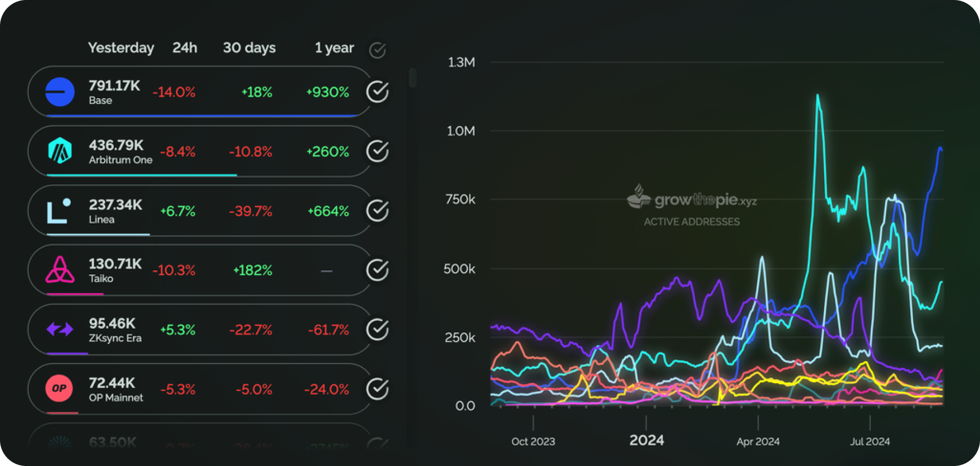Click the chain list vertical scrollbar

click(x=413, y=77)
